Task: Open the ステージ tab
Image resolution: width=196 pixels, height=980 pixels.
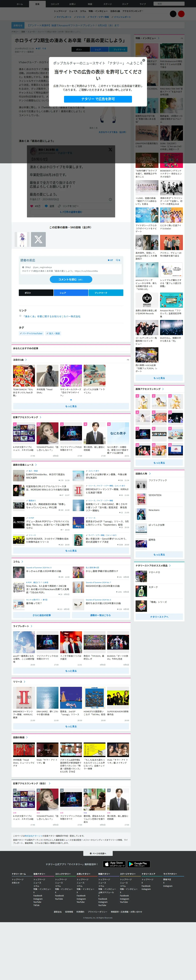Action: [107, 4]
